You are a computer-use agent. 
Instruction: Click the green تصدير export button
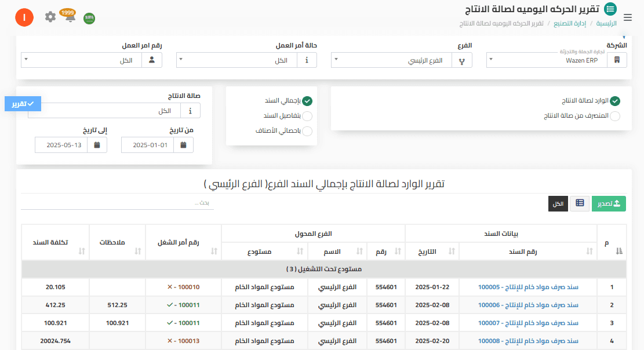[609, 203]
